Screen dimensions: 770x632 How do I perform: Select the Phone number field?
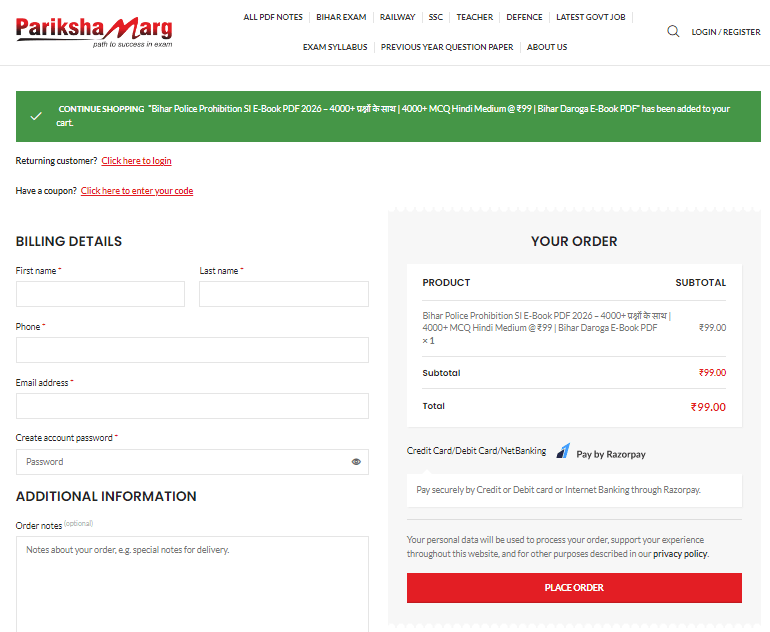tap(192, 350)
